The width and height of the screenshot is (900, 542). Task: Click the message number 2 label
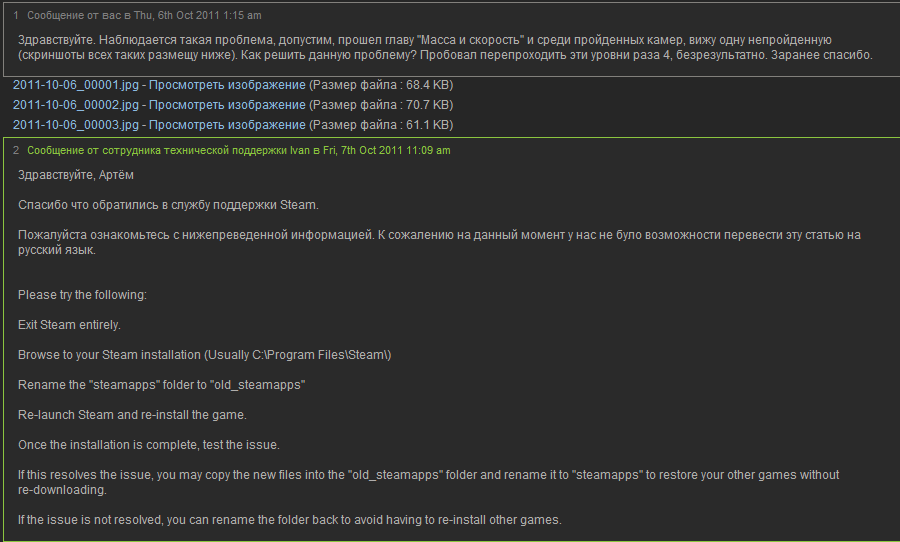click(x=16, y=150)
